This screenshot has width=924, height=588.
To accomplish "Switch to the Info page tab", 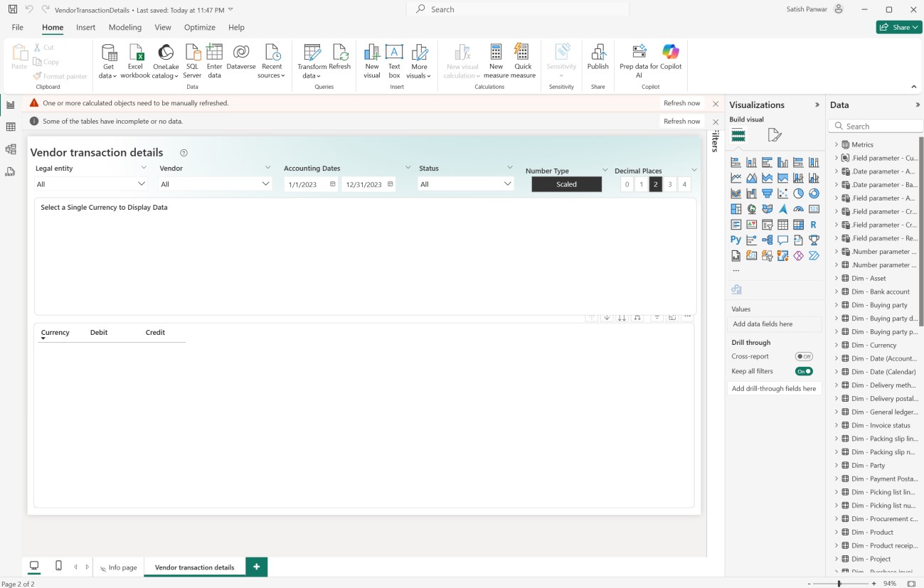I will coord(119,567).
